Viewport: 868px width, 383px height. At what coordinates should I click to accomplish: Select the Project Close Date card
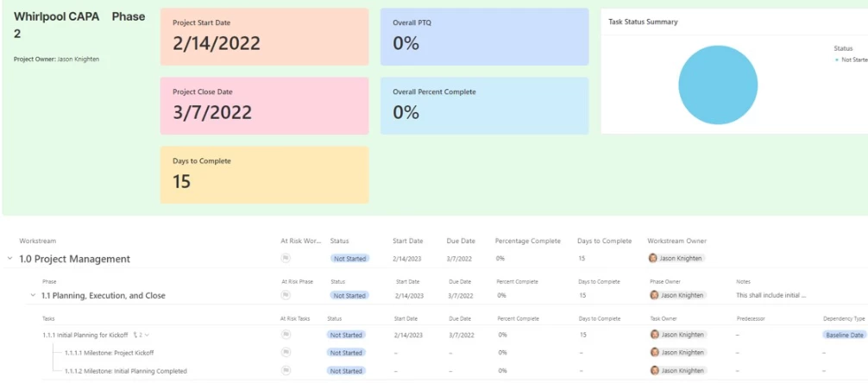click(265, 106)
